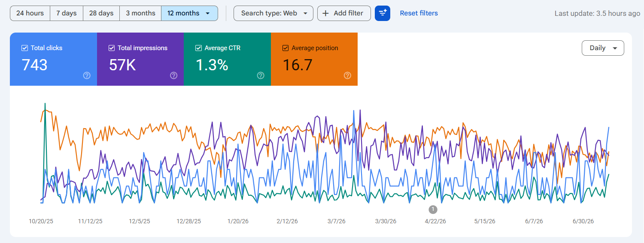The width and height of the screenshot is (644, 243).
Task: Click the 12/5/25 axis date label
Action: click(x=140, y=221)
